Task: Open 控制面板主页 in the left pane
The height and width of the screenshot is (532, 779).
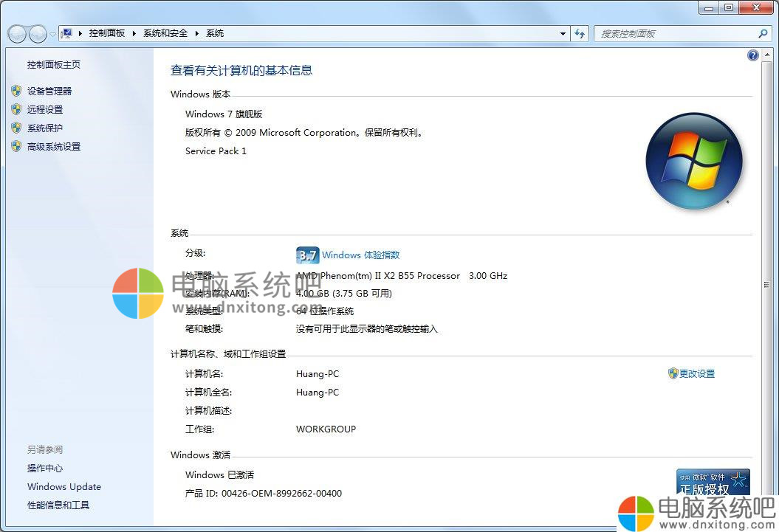Action: pyautogui.click(x=54, y=64)
